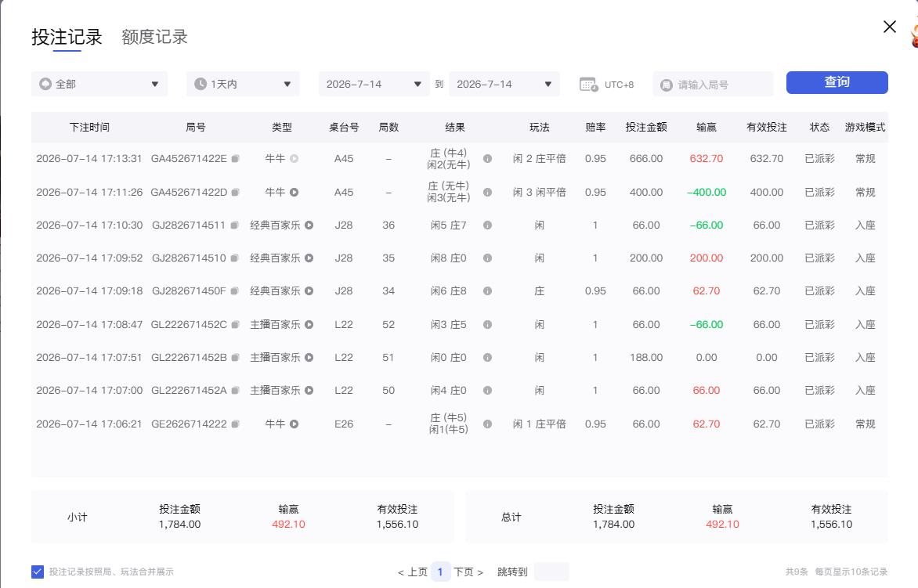Focus the 请输入局号 round number field
Screen dimensions: 918x588
713,85
